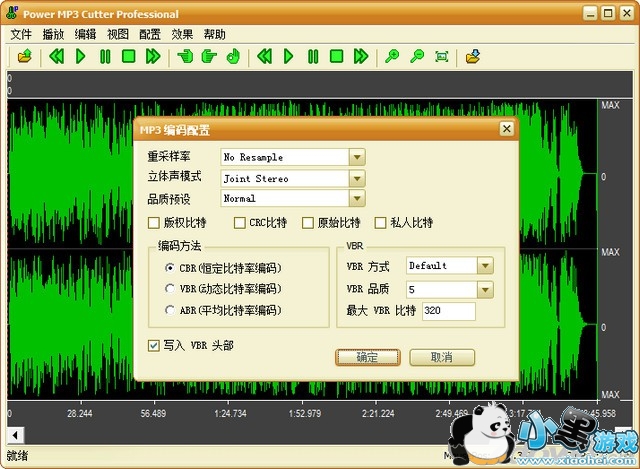
Task: Tick the CRC比特 checkbox
Action: click(x=241, y=223)
